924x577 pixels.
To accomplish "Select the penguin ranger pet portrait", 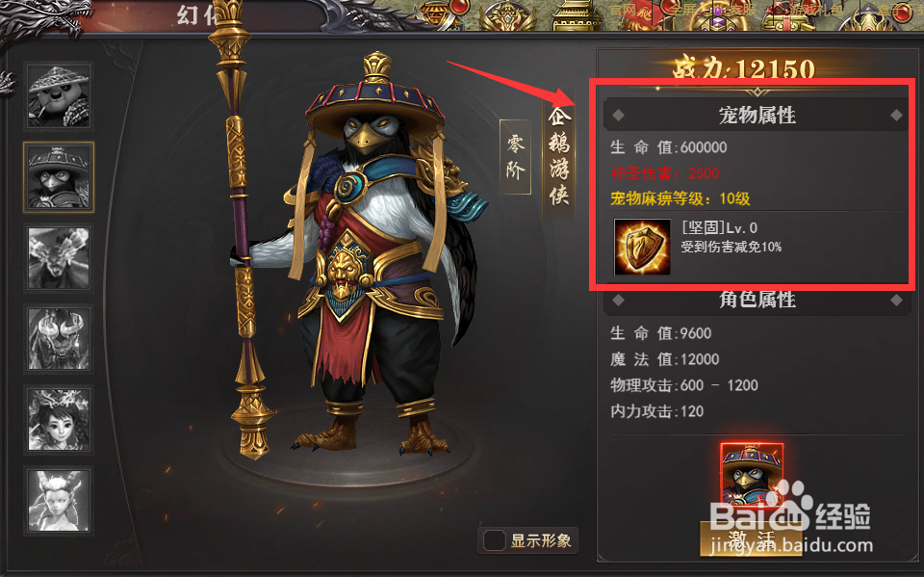I will tap(59, 177).
